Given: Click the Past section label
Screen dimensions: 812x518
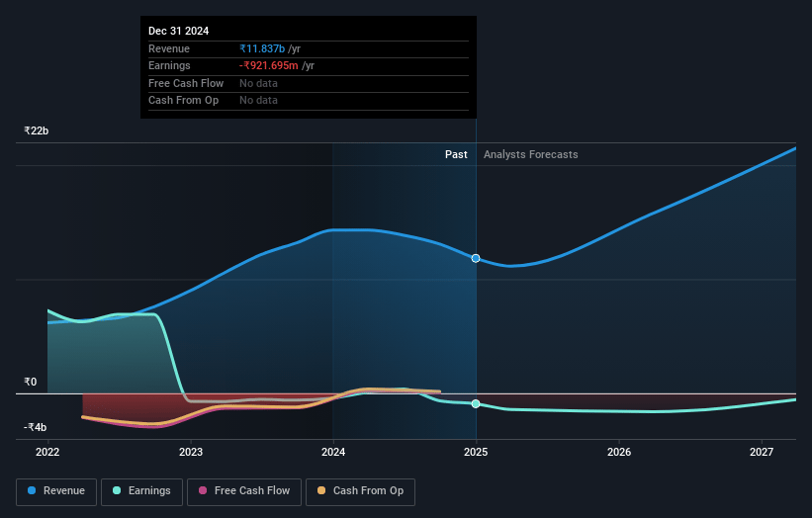Looking at the screenshot, I should [x=456, y=154].
